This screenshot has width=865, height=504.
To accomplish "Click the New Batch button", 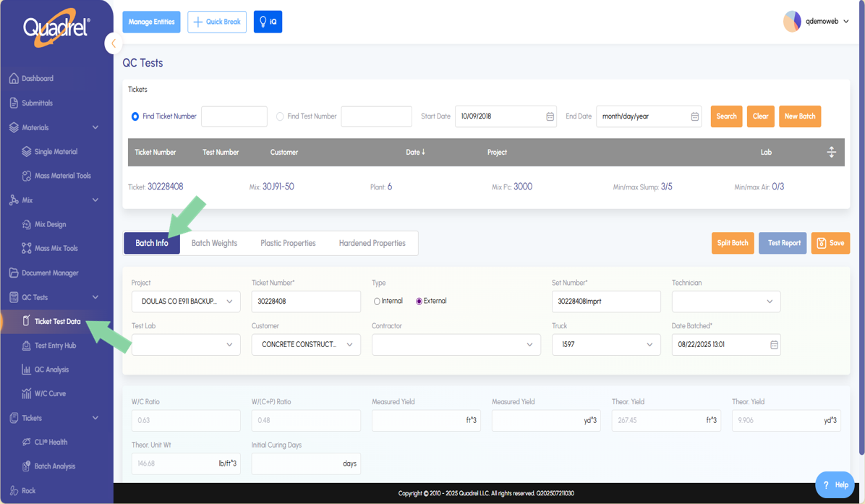I will (x=800, y=116).
